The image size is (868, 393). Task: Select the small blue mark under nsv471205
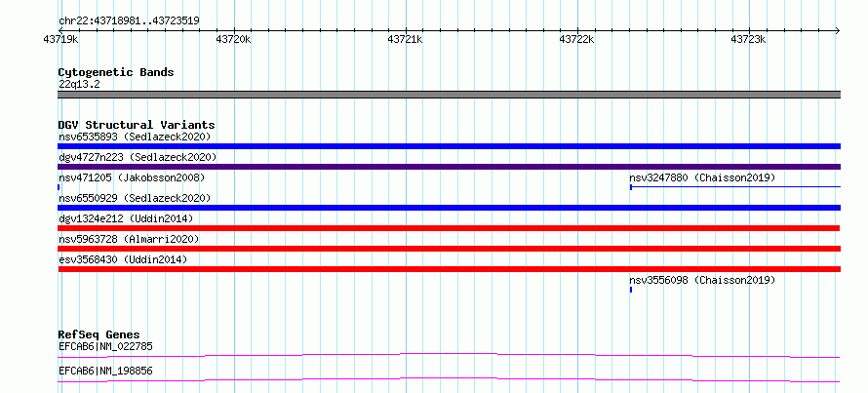click(x=59, y=187)
